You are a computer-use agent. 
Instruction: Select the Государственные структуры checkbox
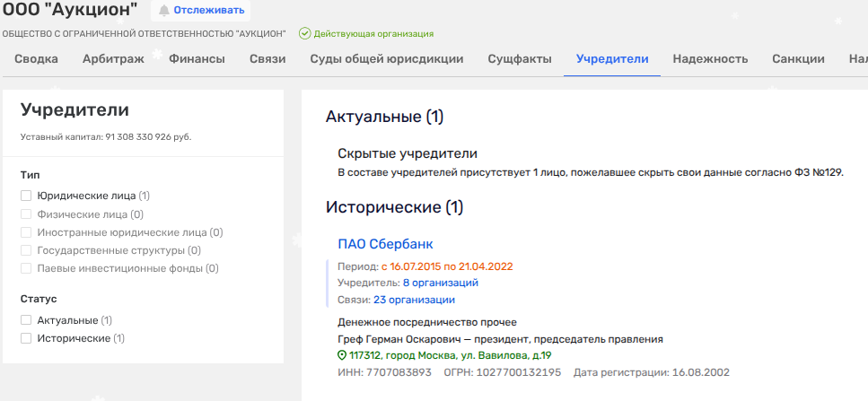click(26, 250)
